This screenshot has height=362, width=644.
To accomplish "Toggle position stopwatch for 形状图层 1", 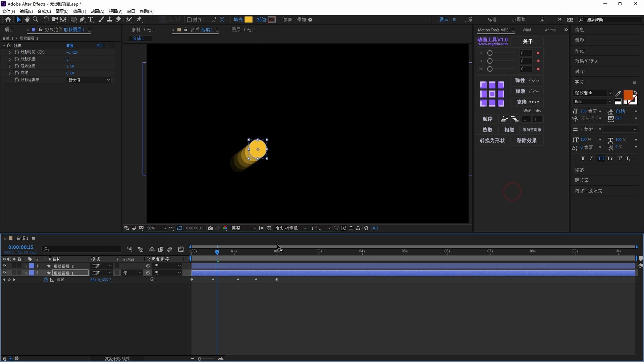I will [x=46, y=280].
